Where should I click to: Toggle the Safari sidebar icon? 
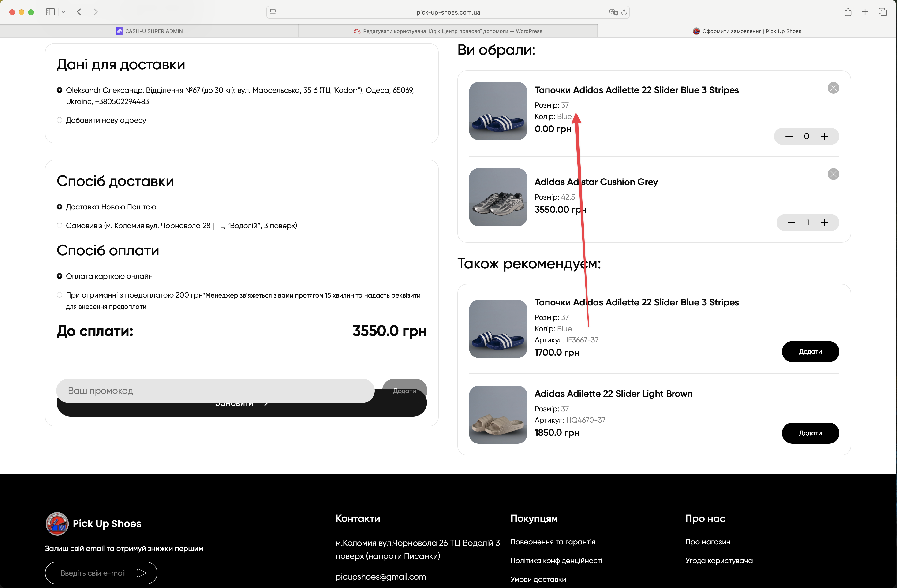[50, 12]
